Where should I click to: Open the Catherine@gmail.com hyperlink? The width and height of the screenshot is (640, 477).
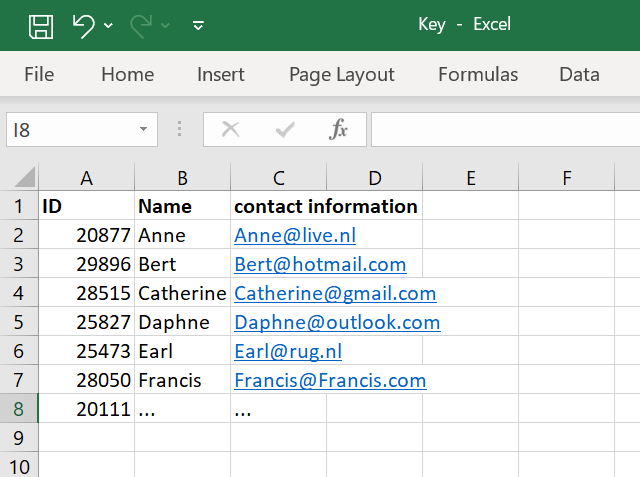pyautogui.click(x=335, y=294)
